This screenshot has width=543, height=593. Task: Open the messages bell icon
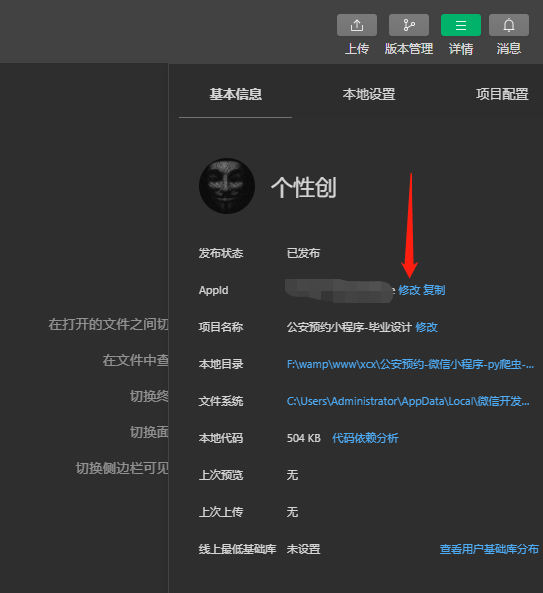[x=509, y=25]
